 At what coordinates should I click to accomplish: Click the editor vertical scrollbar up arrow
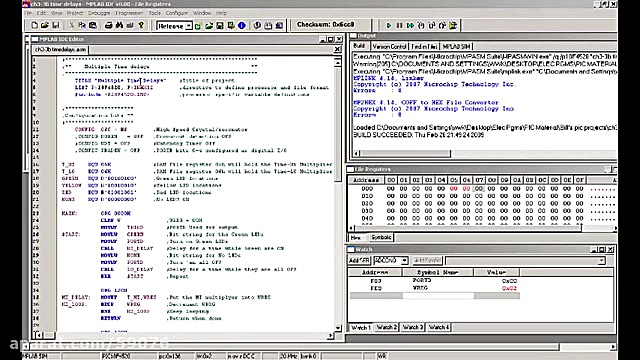pos(338,63)
